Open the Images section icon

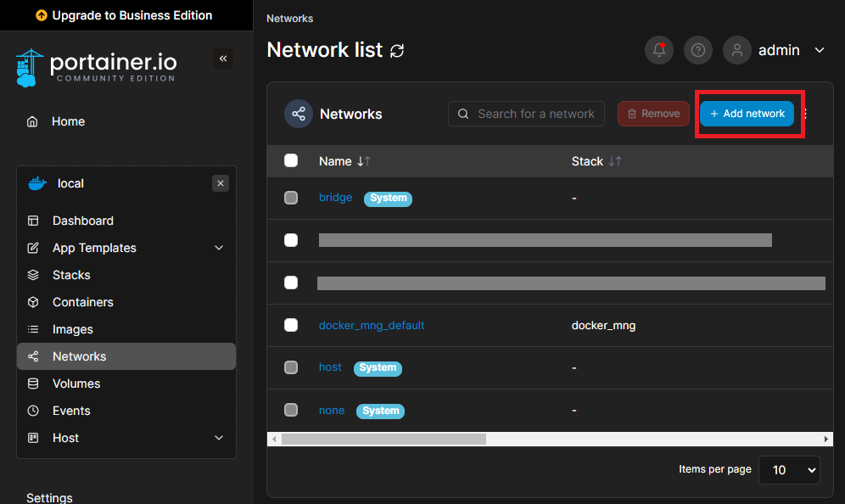coord(31,329)
